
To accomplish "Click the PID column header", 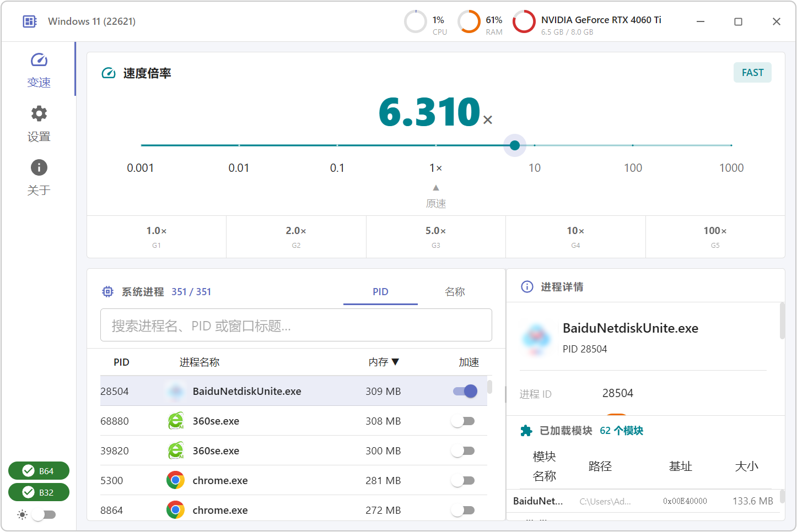I will (121, 362).
